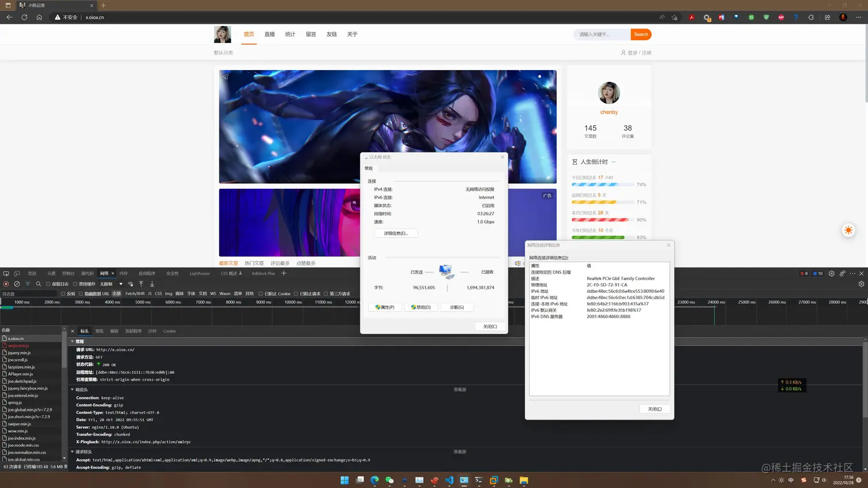This screenshot has height=488, width=868.
Task: Switch to the 元素 DevTools tab
Action: (x=51, y=273)
